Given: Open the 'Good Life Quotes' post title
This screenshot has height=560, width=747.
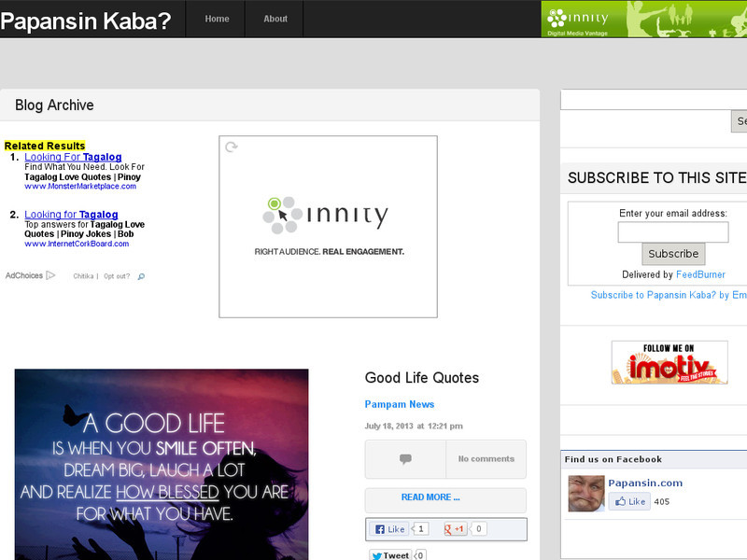Looking at the screenshot, I should coord(422,378).
